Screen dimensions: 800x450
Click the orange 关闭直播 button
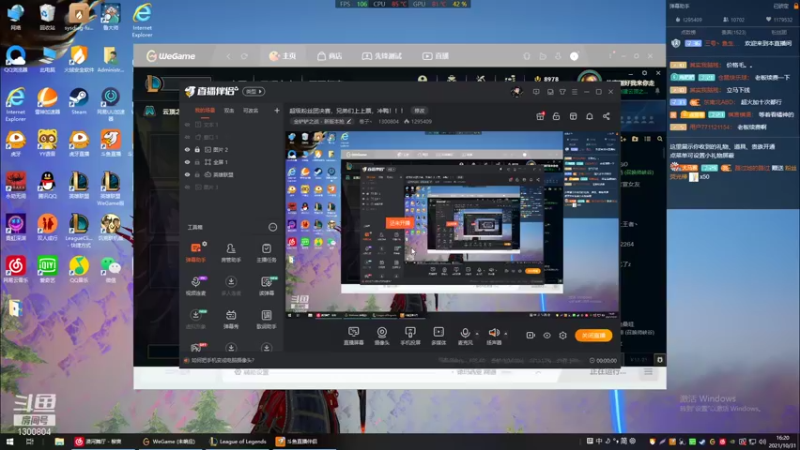pos(593,335)
